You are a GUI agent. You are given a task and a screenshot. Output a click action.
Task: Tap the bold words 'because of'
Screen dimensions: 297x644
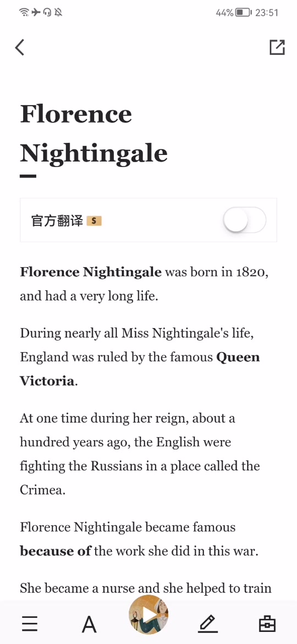click(x=55, y=551)
